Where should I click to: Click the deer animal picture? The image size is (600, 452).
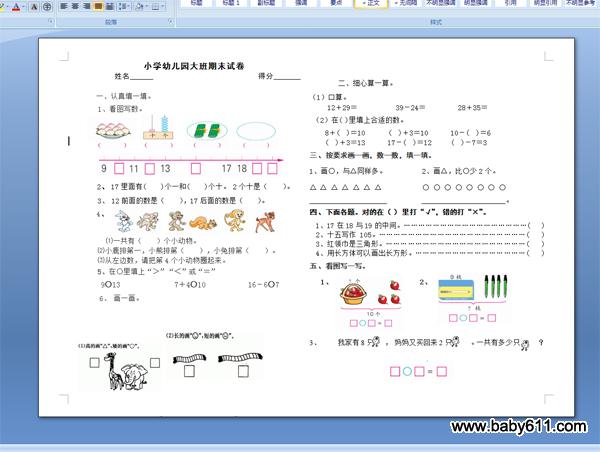point(265,222)
